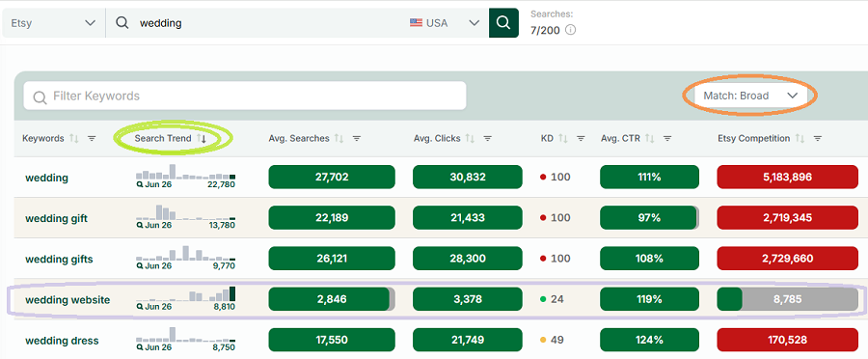Screen dimensions: 868x359
Task: Click the 17,550 average searches value
Action: click(x=332, y=340)
